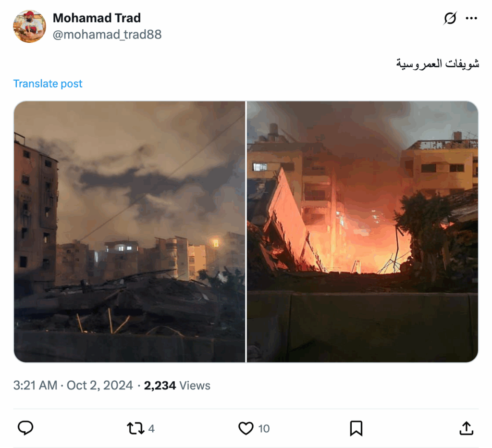Bookmark this post

(x=356, y=428)
